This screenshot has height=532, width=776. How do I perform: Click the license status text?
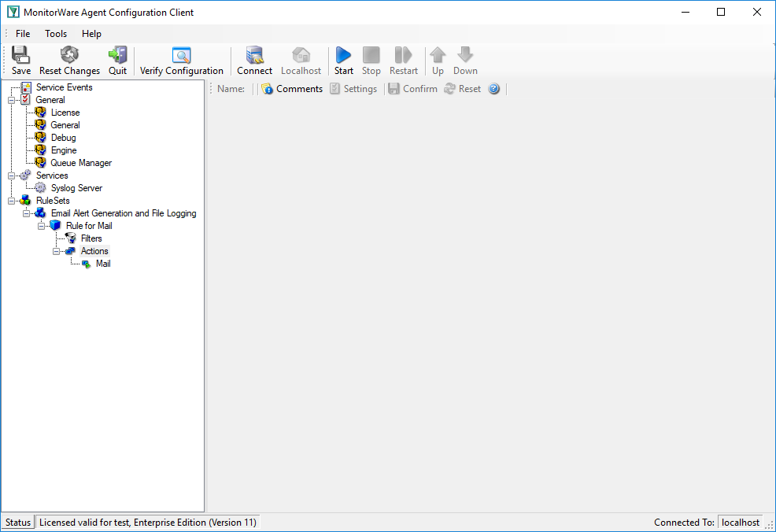[x=148, y=523]
